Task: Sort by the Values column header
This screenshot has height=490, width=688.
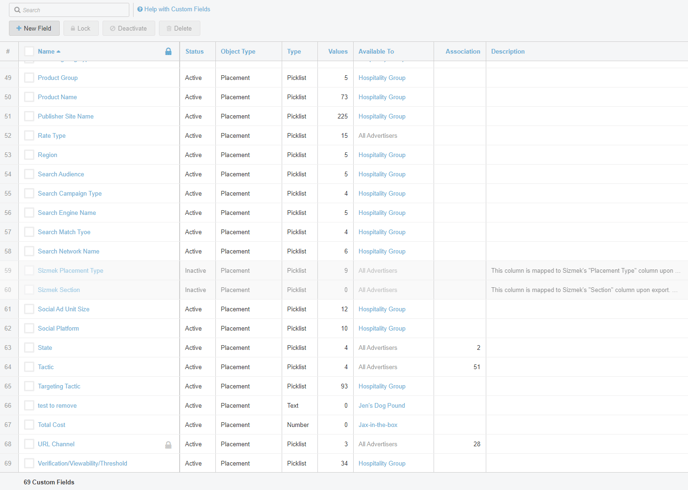Action: click(338, 51)
